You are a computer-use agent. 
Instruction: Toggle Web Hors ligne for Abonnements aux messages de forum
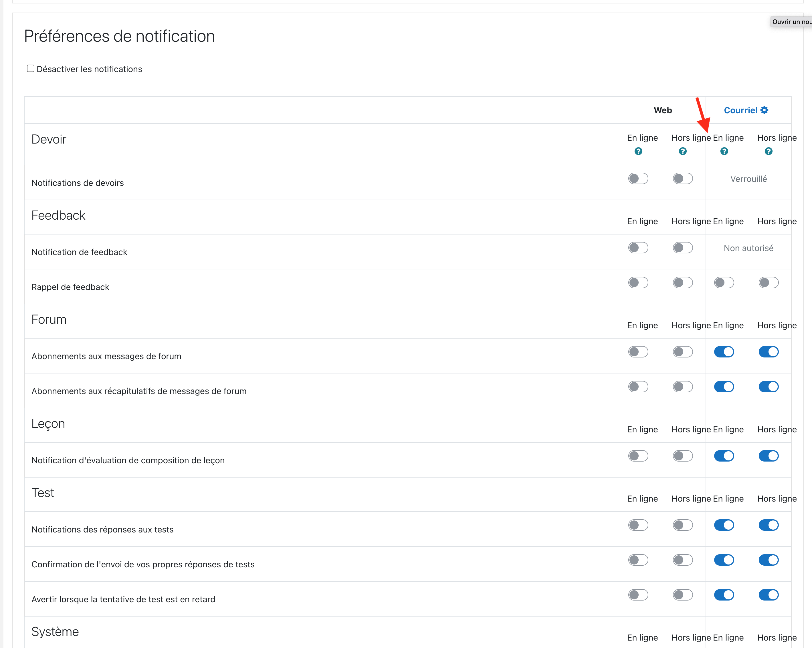[x=683, y=352]
